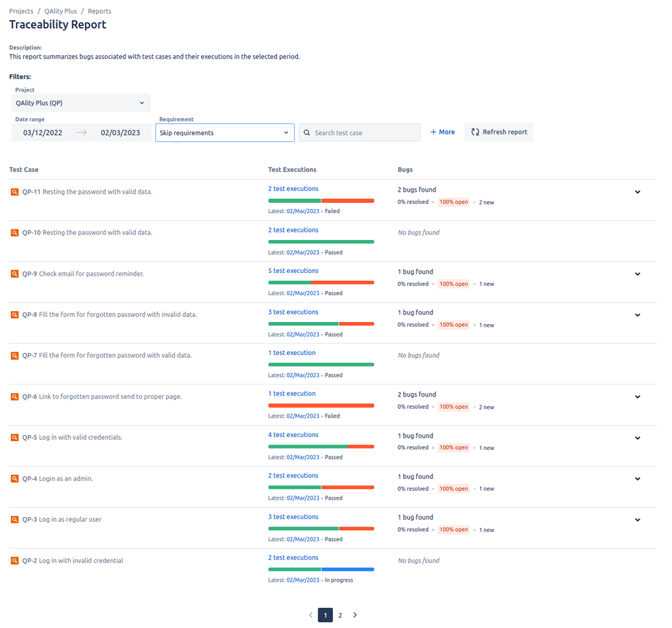Click the test case icon beside QP-3
The height and width of the screenshot is (628, 672).
tap(14, 519)
